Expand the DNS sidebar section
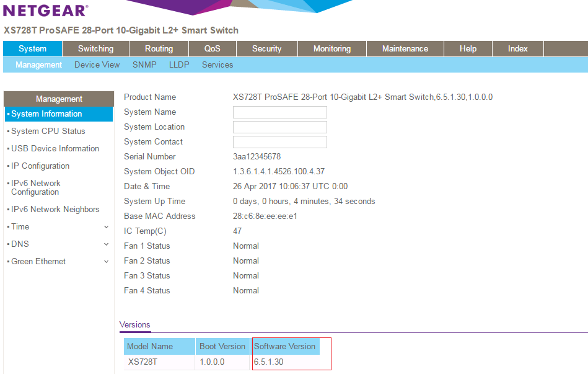Screen dimensions: 588x374 (x=107, y=244)
